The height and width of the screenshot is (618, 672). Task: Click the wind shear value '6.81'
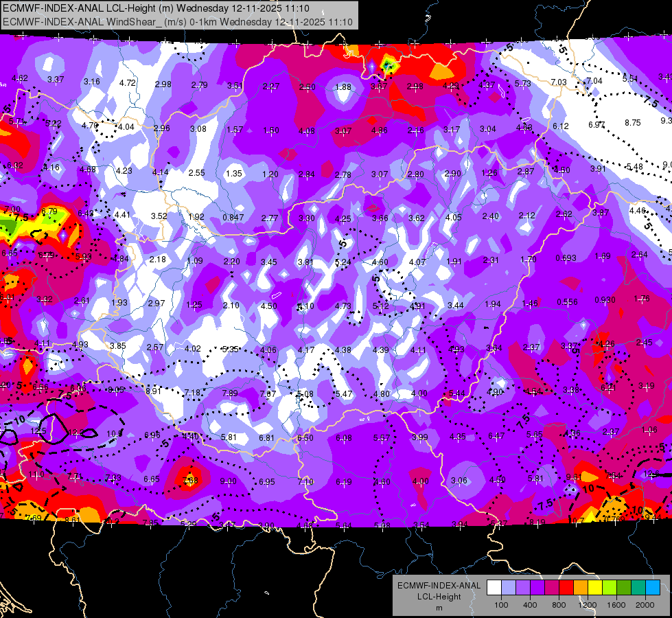coord(266,437)
